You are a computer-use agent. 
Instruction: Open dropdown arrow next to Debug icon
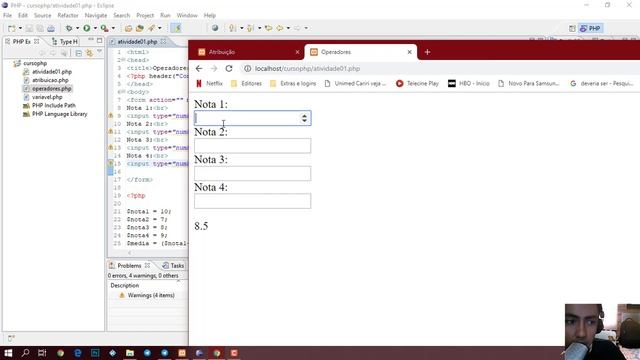coord(78,28)
